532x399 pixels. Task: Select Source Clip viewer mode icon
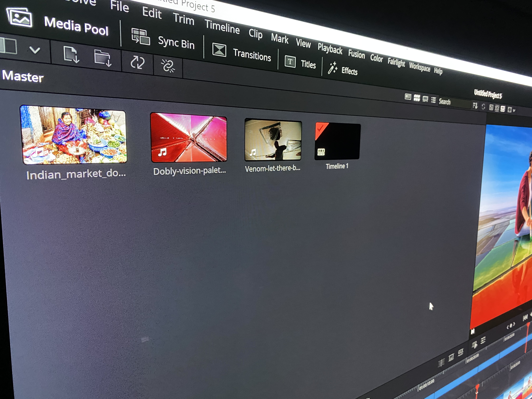[491, 108]
